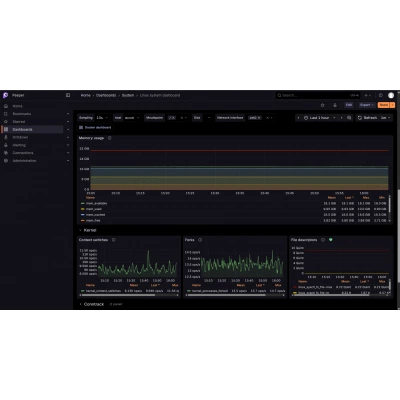Expand the Administration sidebar chevron
Screen dimensions: 400x400
tap(68, 161)
